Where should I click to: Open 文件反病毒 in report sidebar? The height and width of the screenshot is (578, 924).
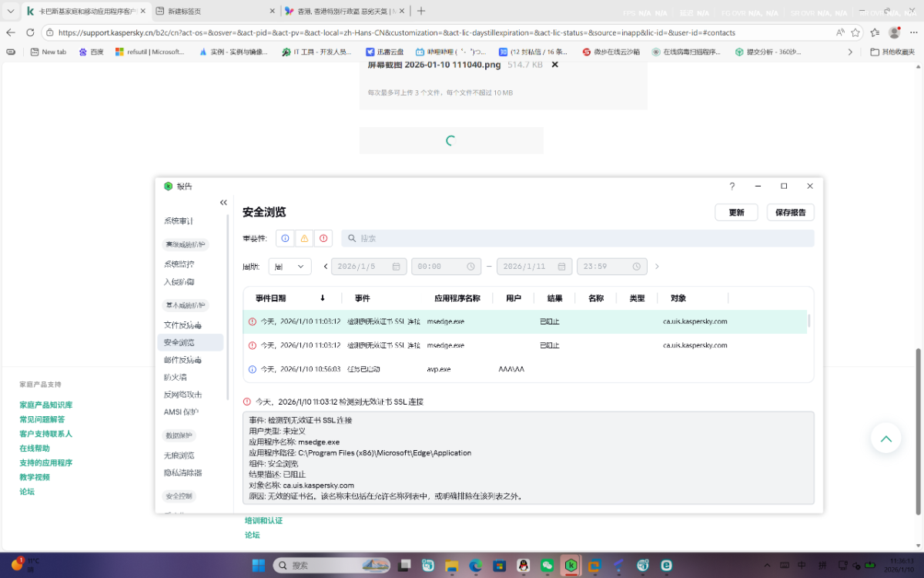(x=182, y=325)
